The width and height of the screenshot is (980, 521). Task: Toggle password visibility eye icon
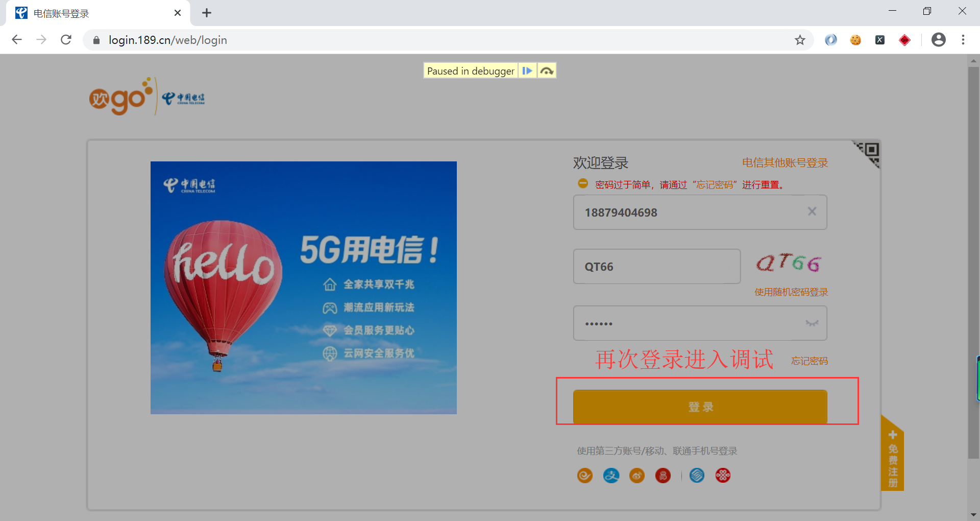point(812,323)
